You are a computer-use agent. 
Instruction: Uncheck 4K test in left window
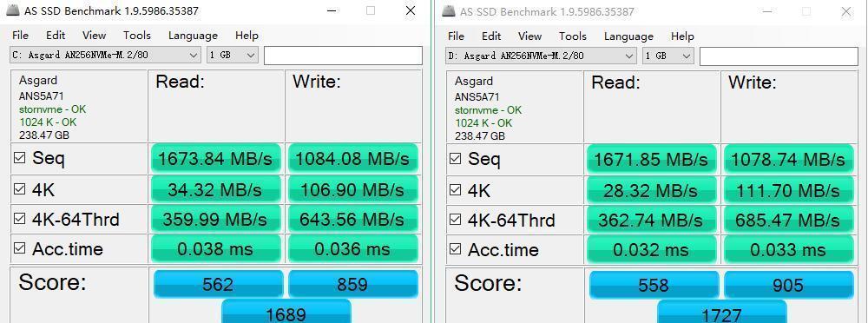click(20, 189)
